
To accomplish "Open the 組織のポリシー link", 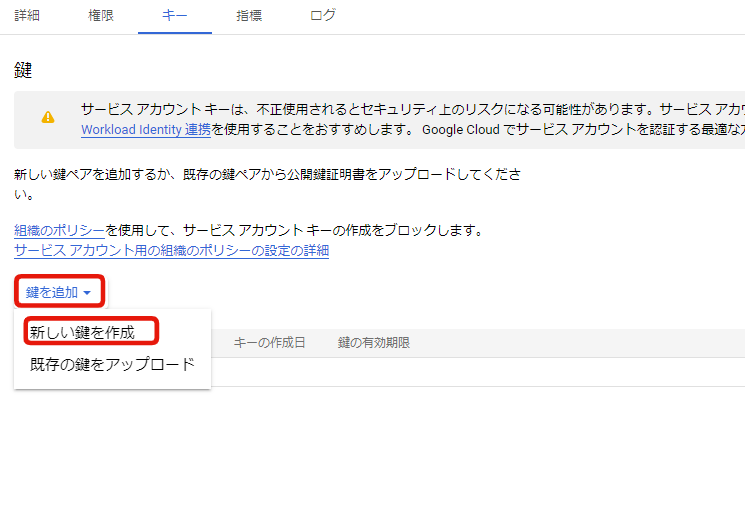I will (59, 230).
